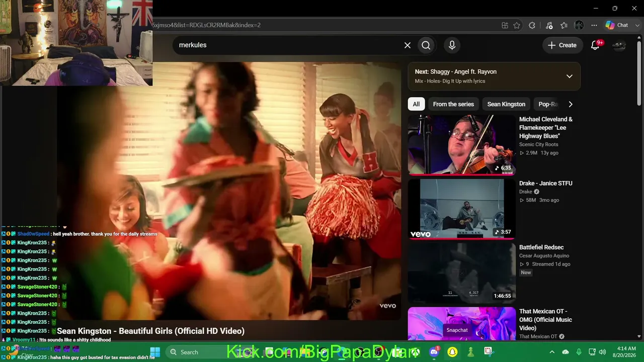Open the network display tray icon
This screenshot has width=644, height=362.
tap(592, 352)
